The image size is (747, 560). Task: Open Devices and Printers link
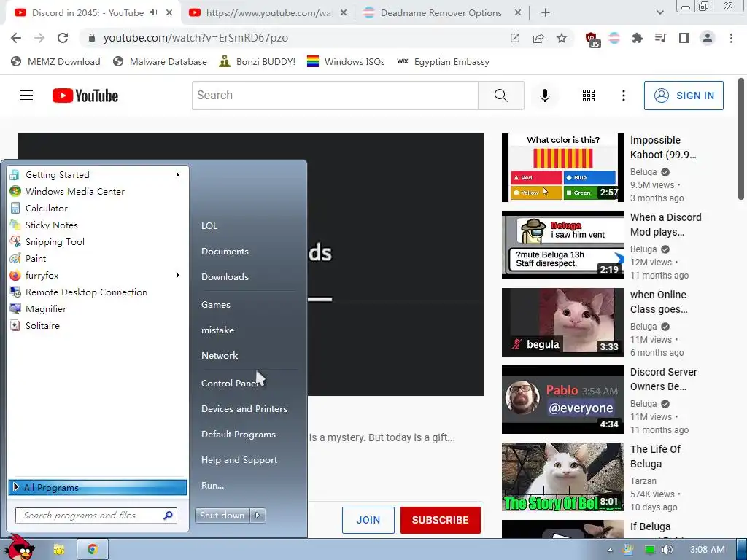coord(244,408)
